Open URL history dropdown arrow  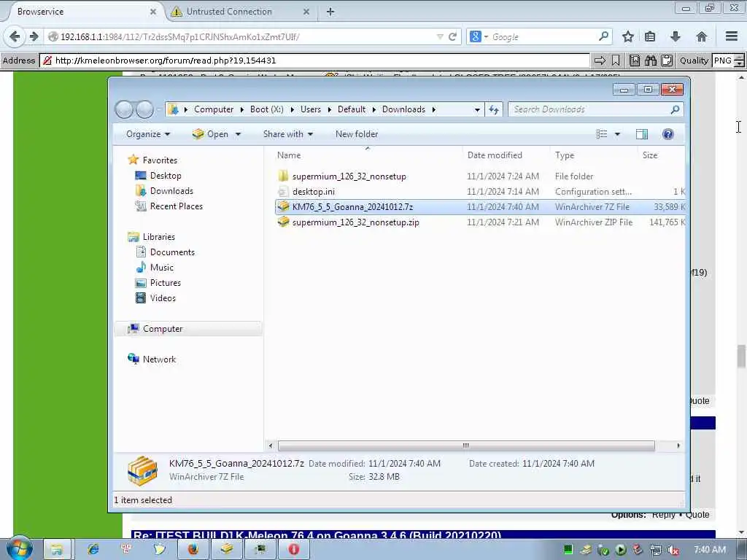(x=440, y=36)
